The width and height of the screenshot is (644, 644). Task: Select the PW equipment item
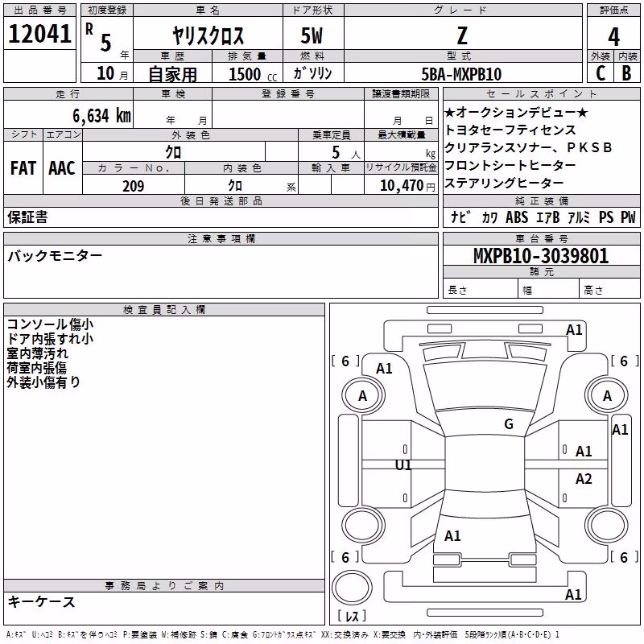click(628, 217)
